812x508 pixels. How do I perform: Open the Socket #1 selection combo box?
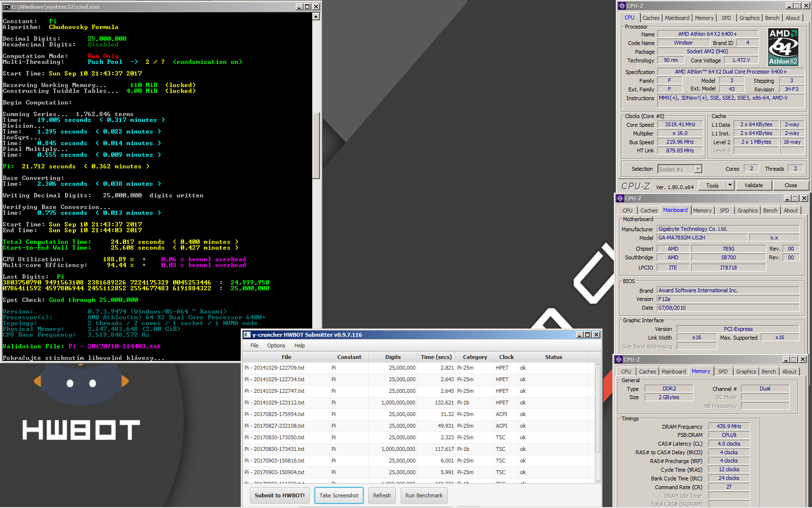[680, 169]
